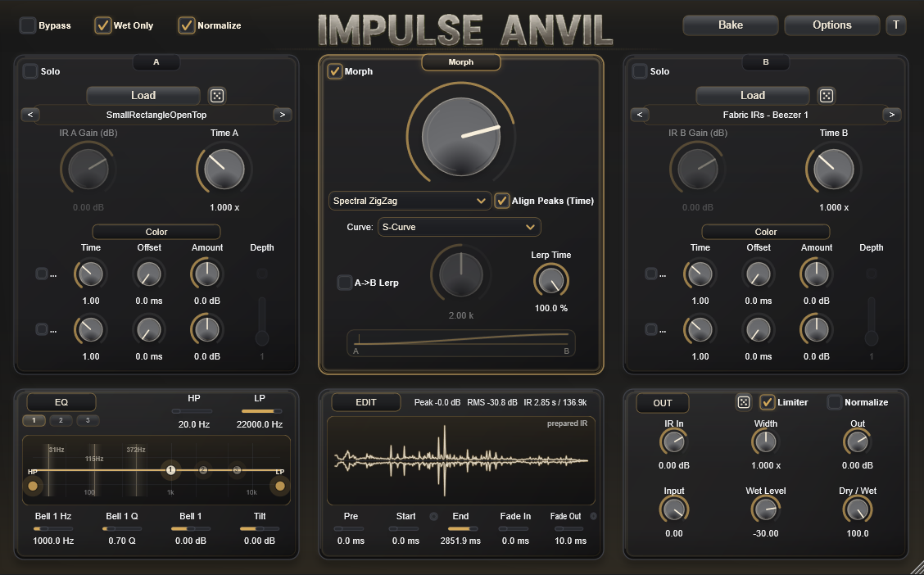Select EQ band node 1 in graph

(171, 469)
